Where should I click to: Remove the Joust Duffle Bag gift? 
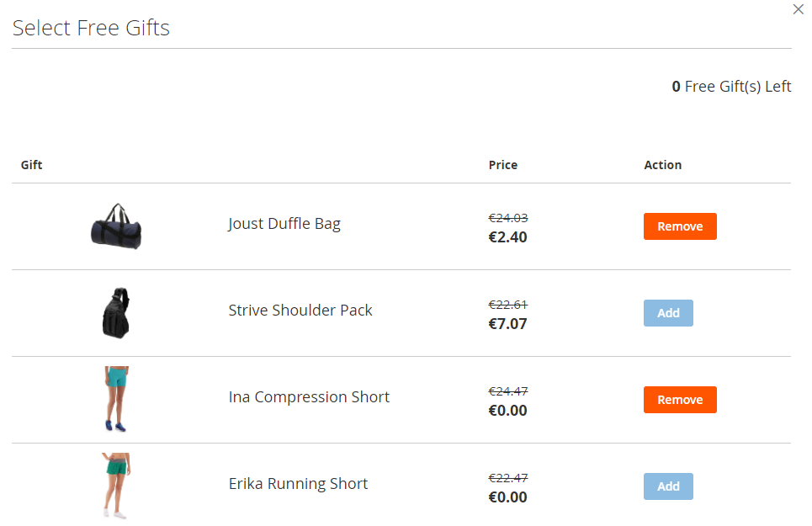pyautogui.click(x=680, y=226)
